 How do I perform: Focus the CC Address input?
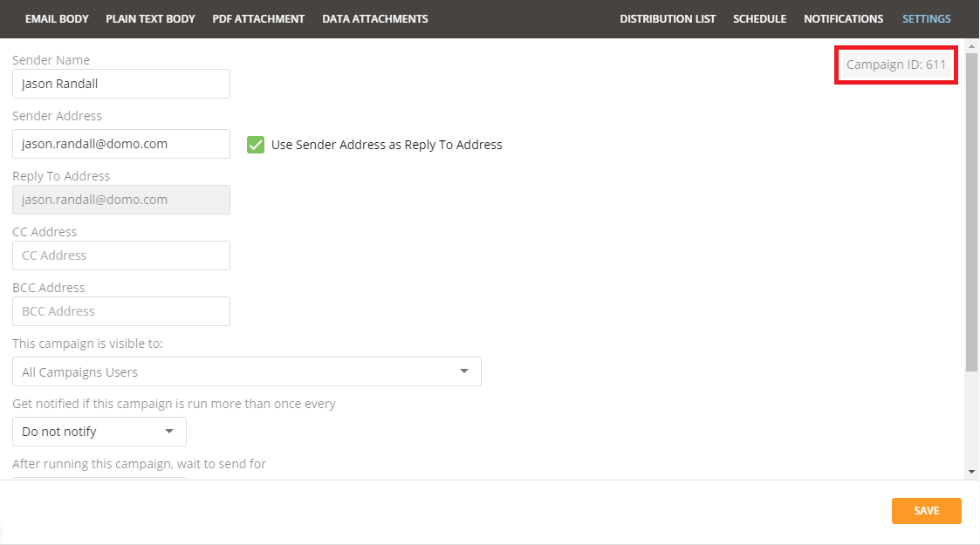120,255
